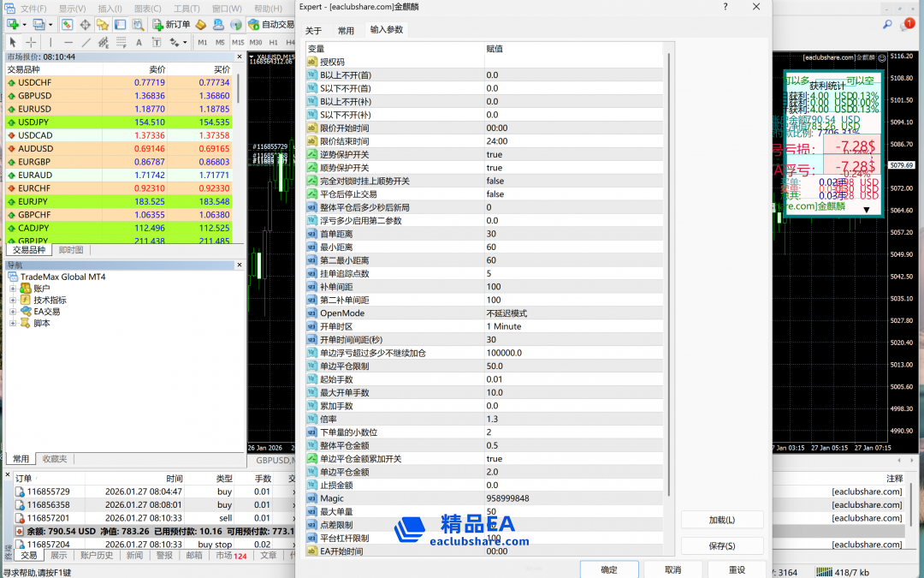
Task: Select the horizontal line drawing tool
Action: tap(68, 42)
